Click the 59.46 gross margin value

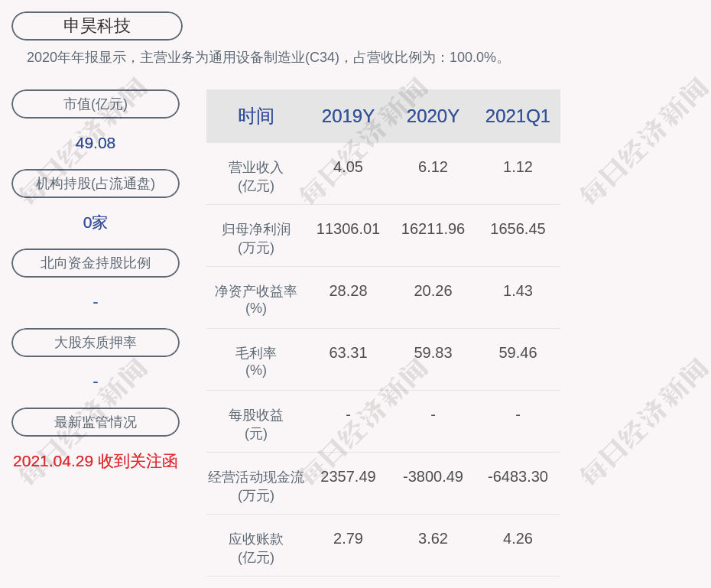[x=518, y=352]
